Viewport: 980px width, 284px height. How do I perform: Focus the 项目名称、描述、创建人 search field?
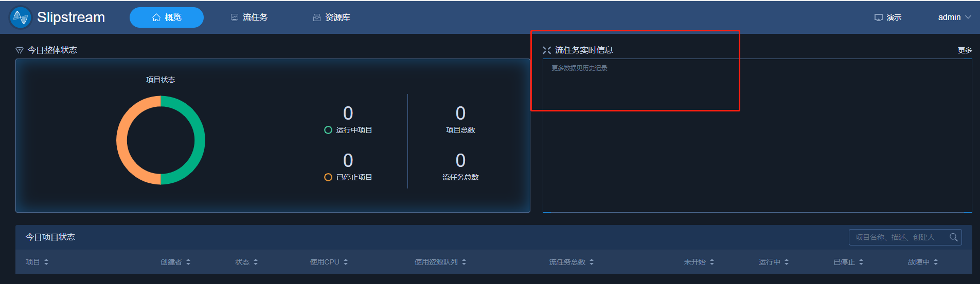pos(905,237)
